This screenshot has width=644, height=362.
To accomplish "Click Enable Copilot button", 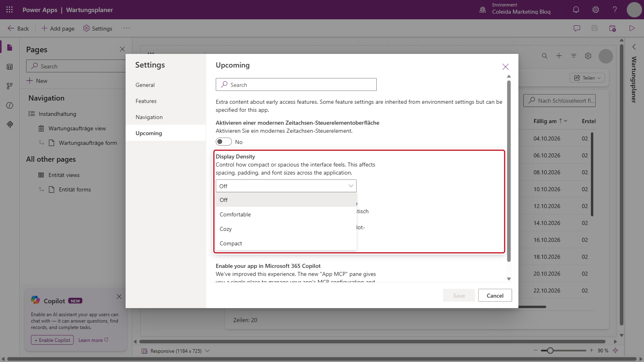I will coord(52,340).
